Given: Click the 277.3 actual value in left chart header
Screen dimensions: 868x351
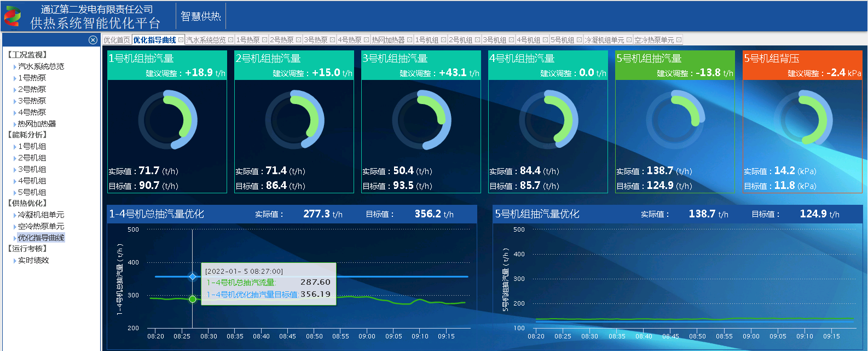Looking at the screenshot, I should [316, 214].
